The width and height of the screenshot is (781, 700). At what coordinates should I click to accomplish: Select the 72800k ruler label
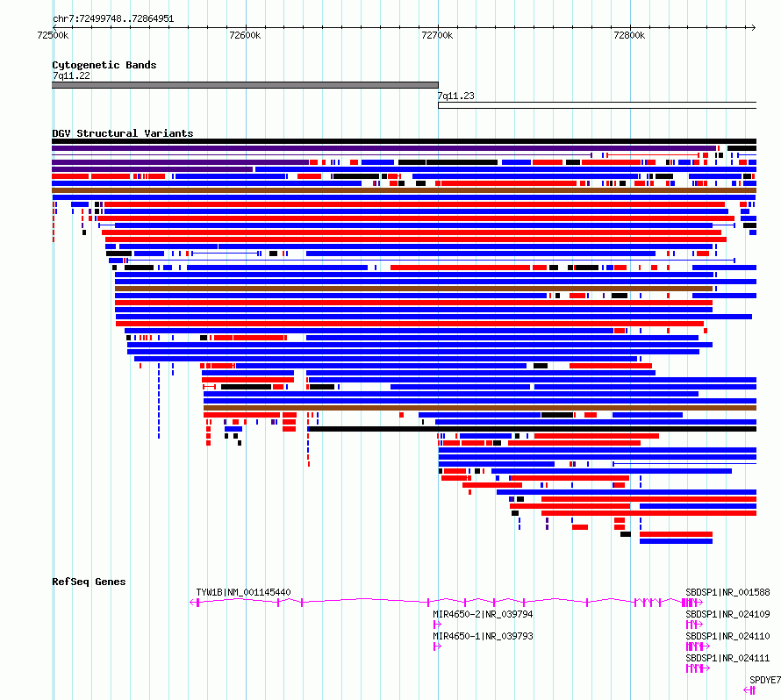point(629,35)
